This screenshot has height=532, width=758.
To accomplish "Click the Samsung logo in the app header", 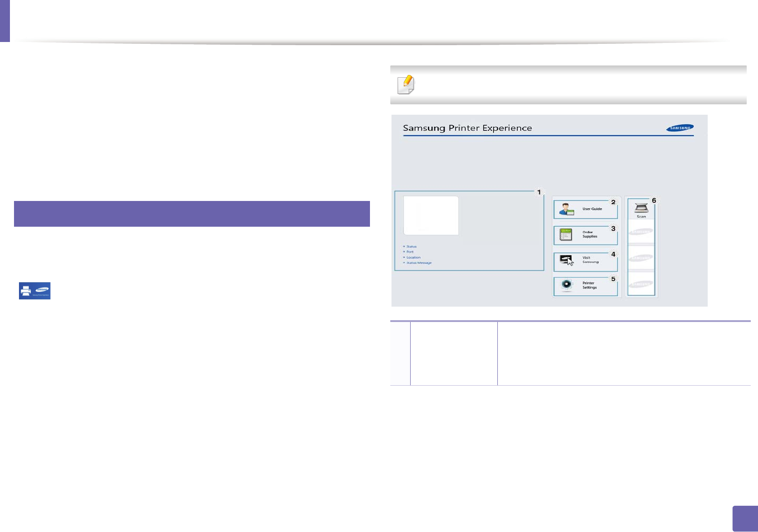I will click(x=680, y=128).
